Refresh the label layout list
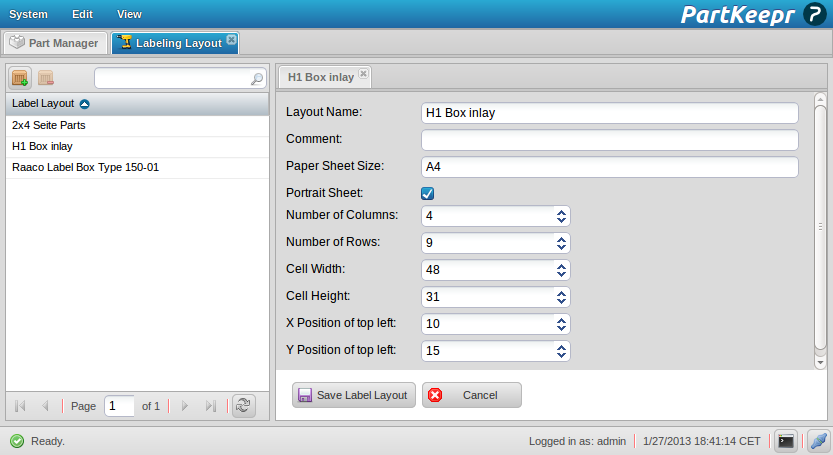 coord(244,406)
